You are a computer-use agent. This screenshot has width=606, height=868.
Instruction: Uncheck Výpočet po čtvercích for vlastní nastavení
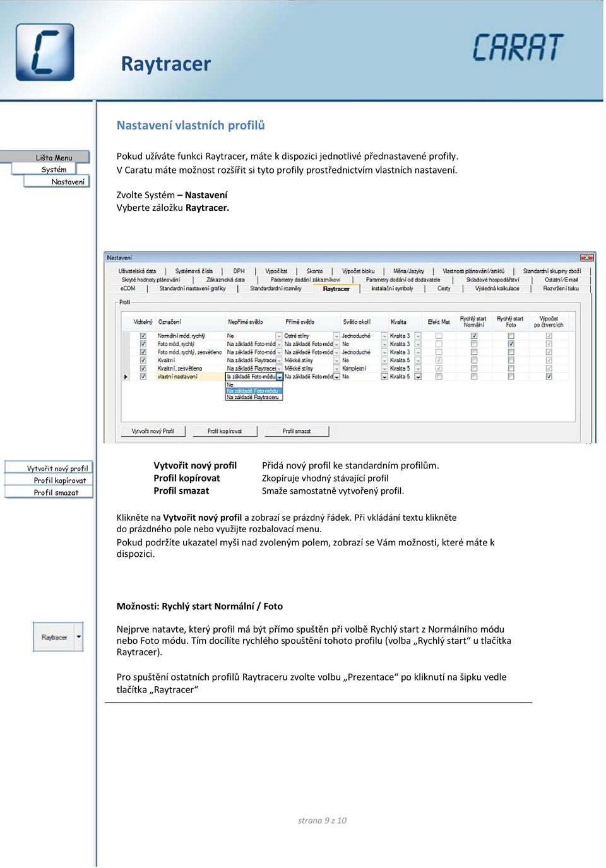(549, 377)
